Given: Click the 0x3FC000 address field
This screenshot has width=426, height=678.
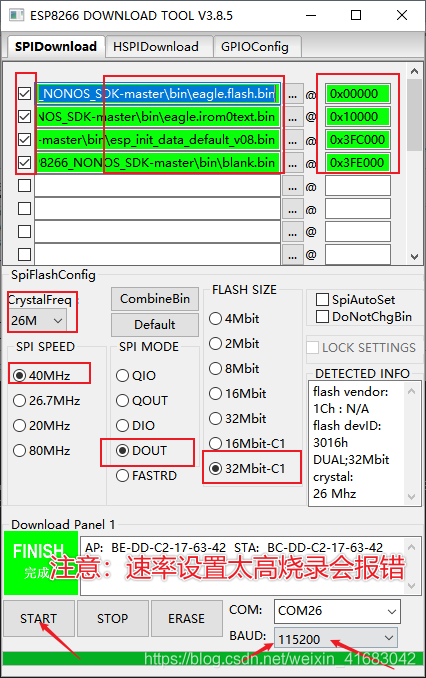Looking at the screenshot, I should click(x=358, y=140).
